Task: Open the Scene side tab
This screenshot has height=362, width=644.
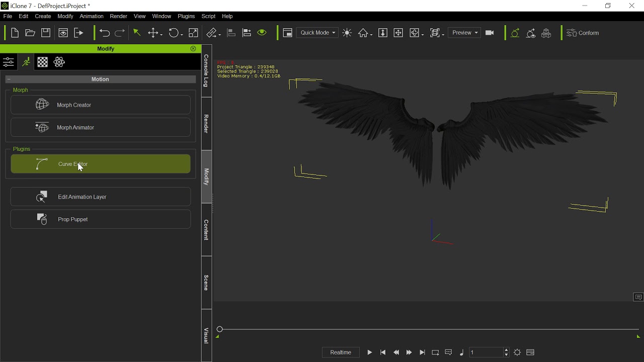Action: [x=206, y=283]
